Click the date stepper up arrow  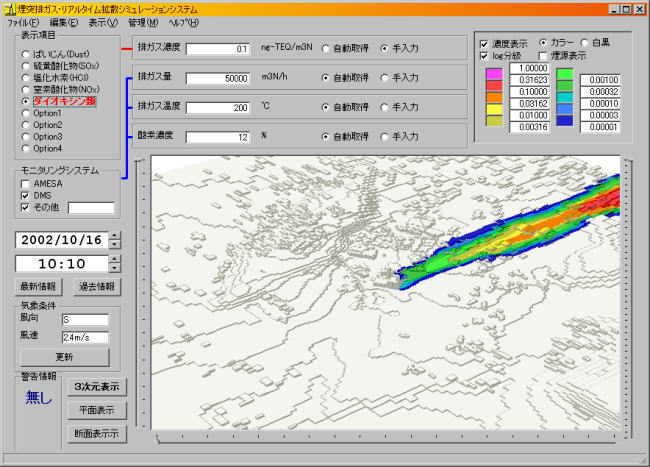(x=114, y=235)
